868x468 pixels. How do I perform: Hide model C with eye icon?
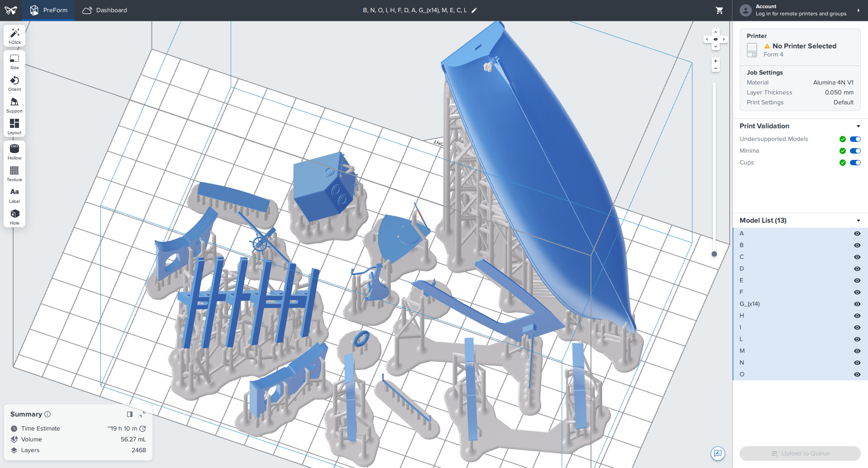pyautogui.click(x=857, y=257)
